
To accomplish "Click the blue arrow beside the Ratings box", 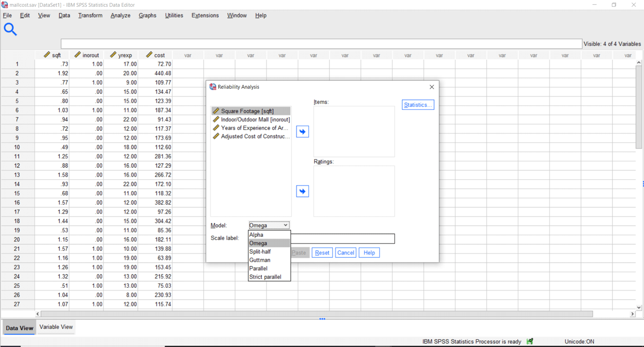I will pyautogui.click(x=302, y=191).
